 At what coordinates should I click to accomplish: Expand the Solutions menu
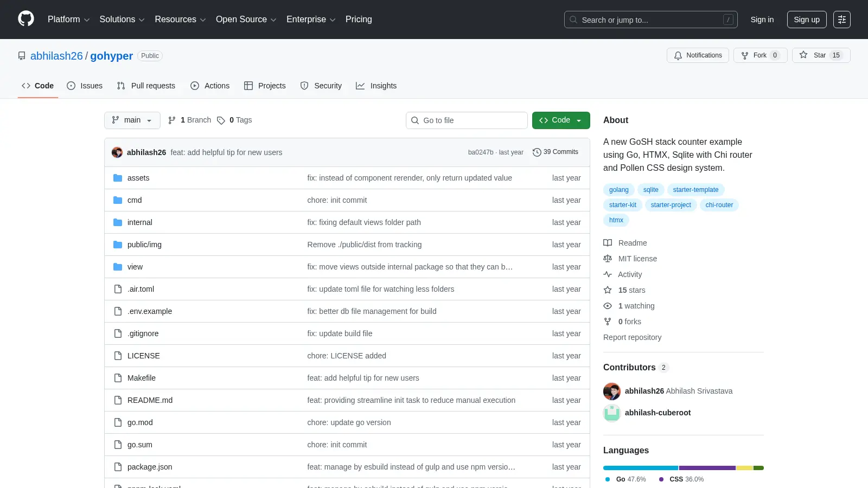[122, 20]
